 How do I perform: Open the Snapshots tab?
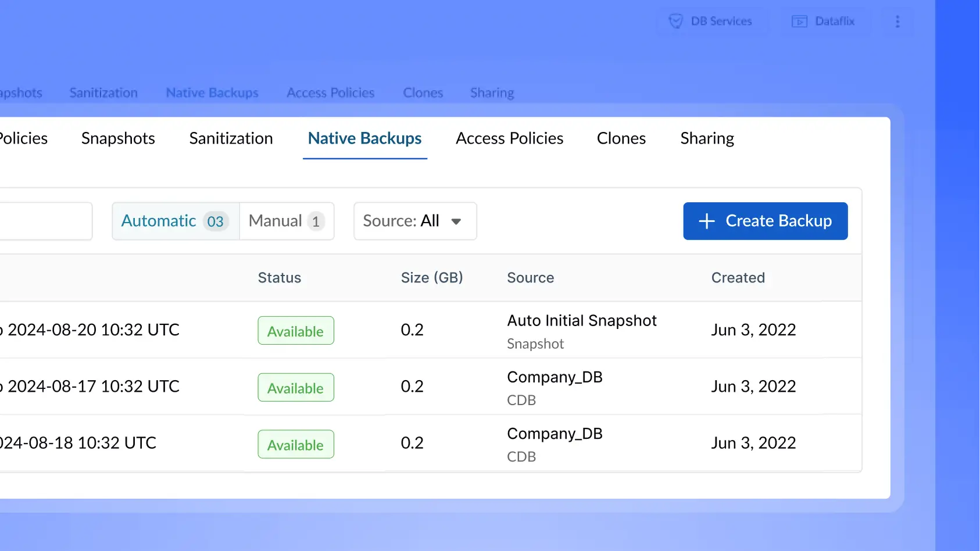pyautogui.click(x=118, y=138)
